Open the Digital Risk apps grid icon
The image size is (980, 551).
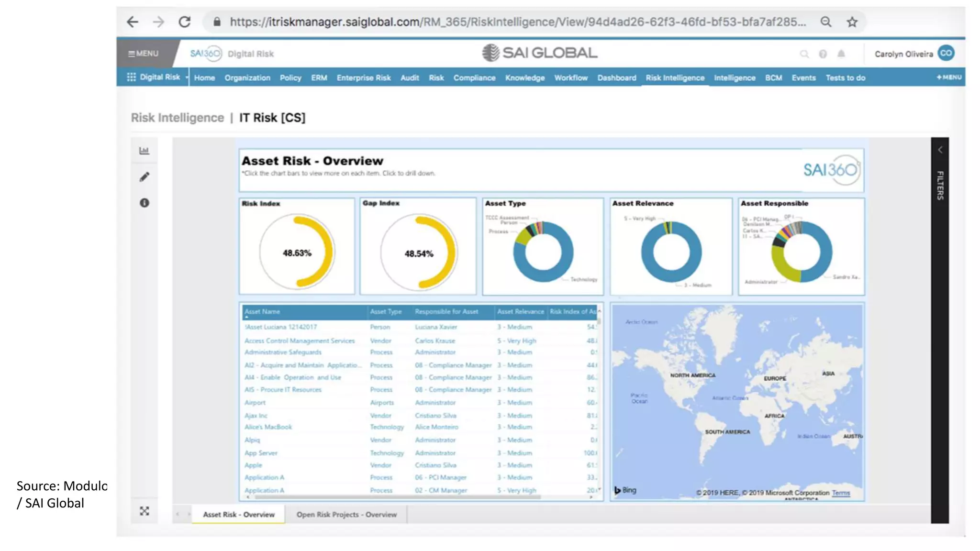pyautogui.click(x=131, y=77)
